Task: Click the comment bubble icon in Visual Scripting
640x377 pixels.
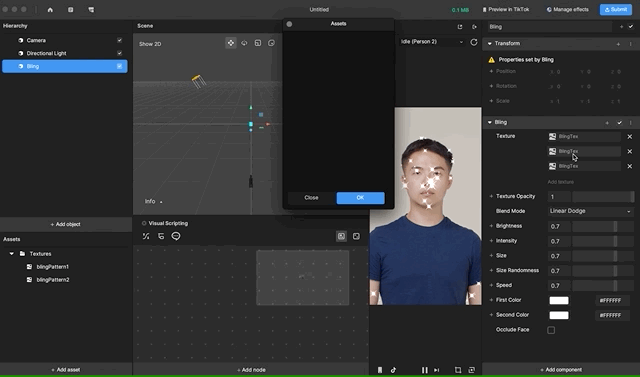Action: click(x=176, y=236)
